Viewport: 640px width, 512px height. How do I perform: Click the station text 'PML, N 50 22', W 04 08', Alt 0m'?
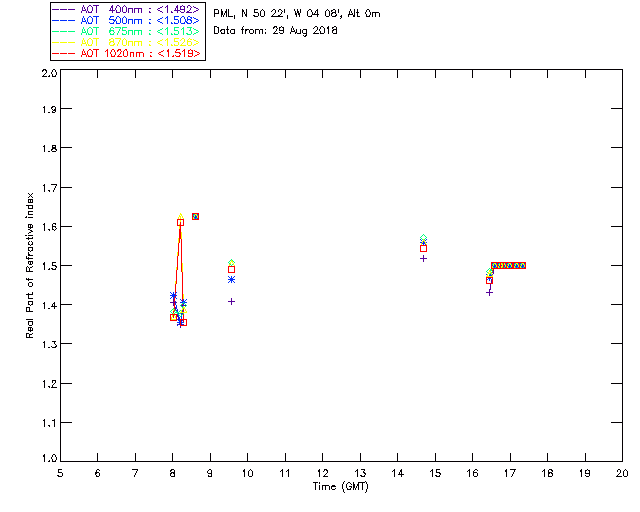click(297, 14)
